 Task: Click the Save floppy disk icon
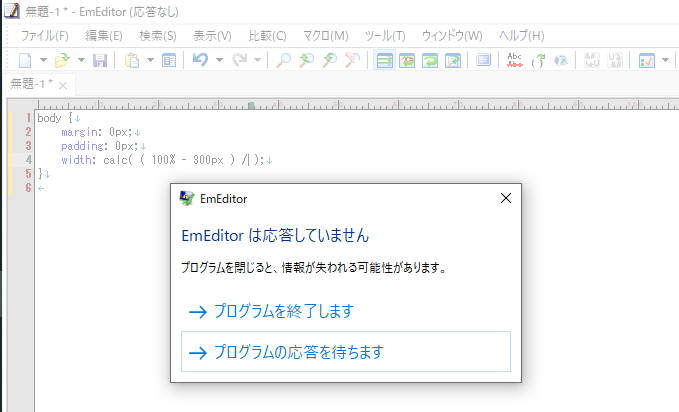(x=100, y=60)
